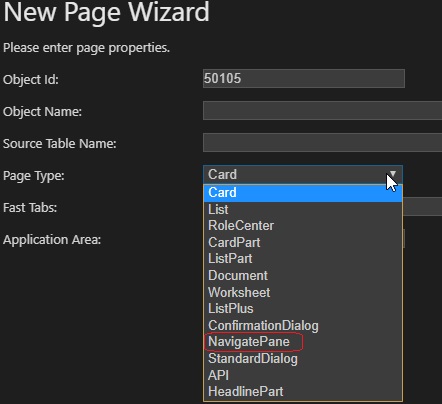Choose HeadlinePart page type
Image resolution: width=442 pixels, height=404 pixels.
303,391
